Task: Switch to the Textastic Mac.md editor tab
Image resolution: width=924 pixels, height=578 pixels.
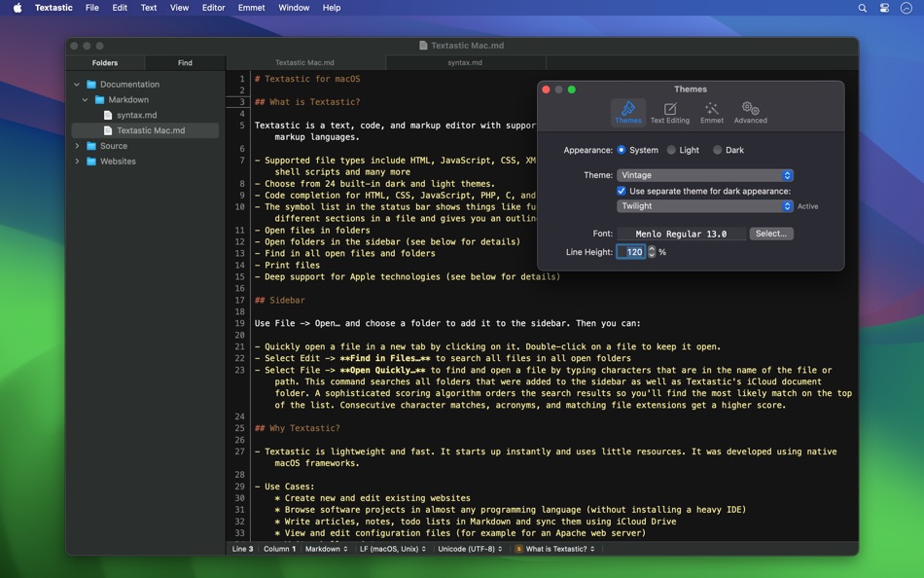Action: click(x=304, y=62)
